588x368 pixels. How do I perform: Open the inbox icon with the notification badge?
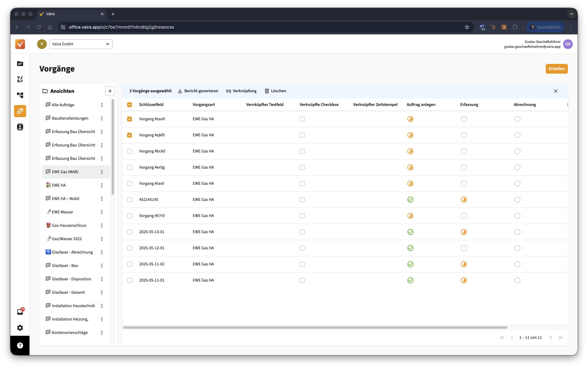[x=20, y=312]
